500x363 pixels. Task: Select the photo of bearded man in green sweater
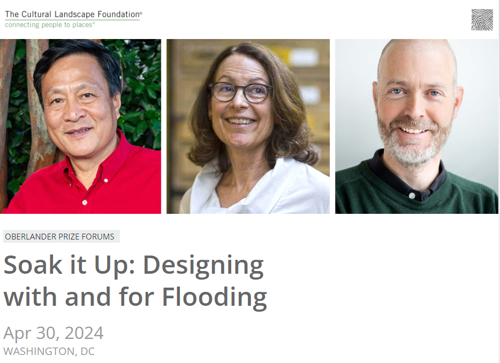point(417,126)
